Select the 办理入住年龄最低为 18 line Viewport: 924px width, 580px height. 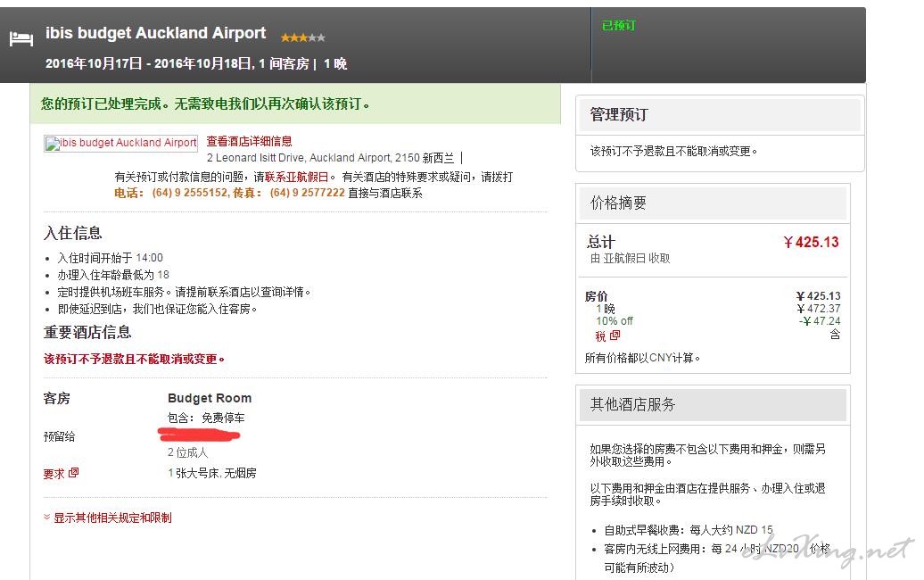click(113, 275)
